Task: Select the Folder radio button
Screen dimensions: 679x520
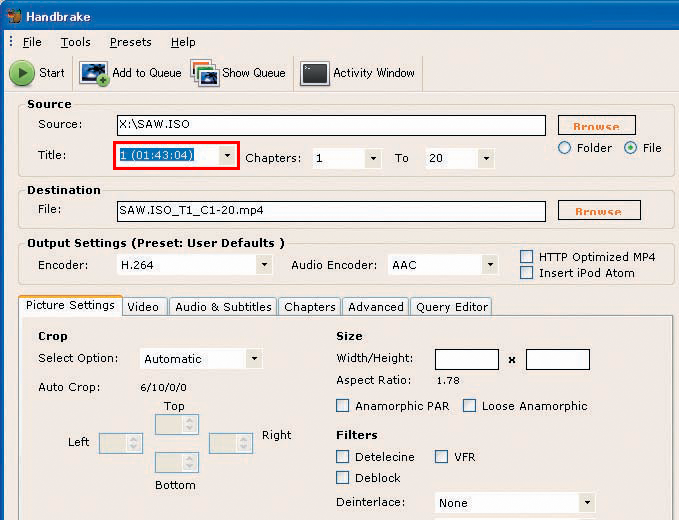Action: (564, 148)
